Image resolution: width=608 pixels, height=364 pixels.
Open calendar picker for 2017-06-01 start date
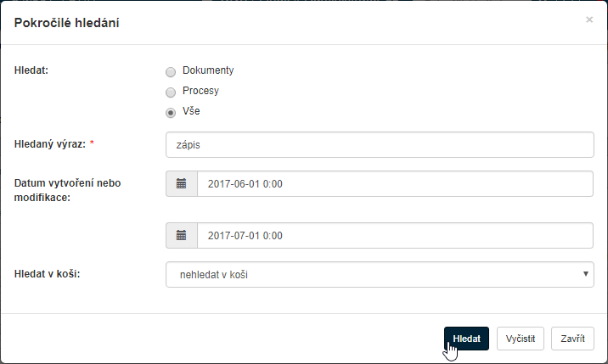[x=181, y=183]
